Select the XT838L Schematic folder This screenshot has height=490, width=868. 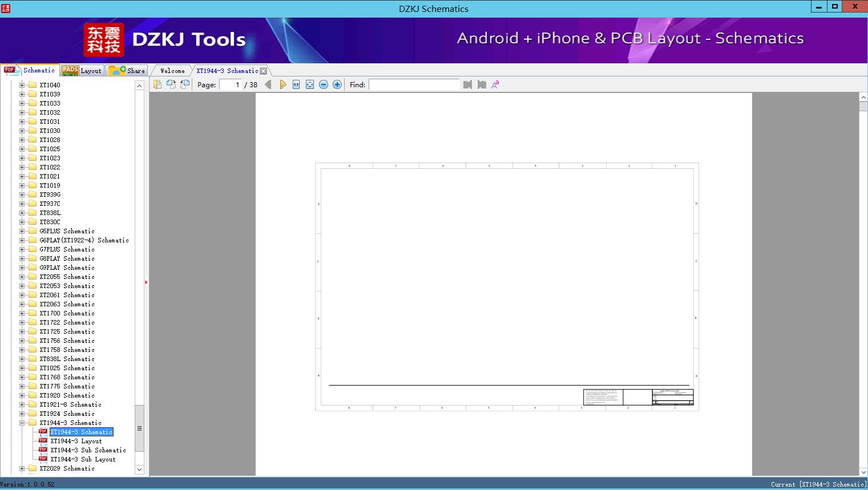pyautogui.click(x=67, y=359)
